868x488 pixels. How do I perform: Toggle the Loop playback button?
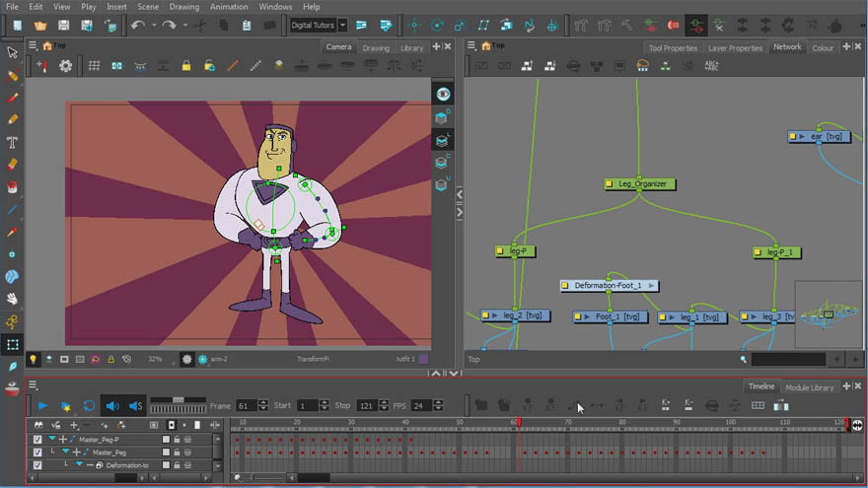click(89, 406)
